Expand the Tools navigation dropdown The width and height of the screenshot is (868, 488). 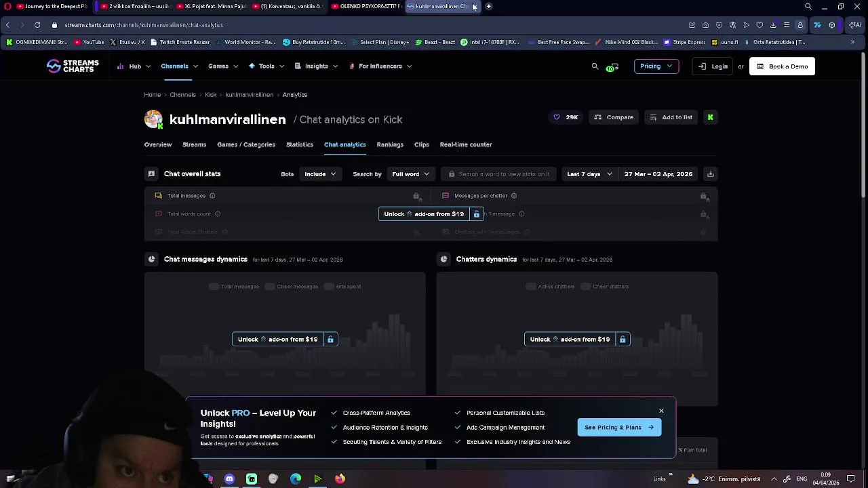pos(267,66)
